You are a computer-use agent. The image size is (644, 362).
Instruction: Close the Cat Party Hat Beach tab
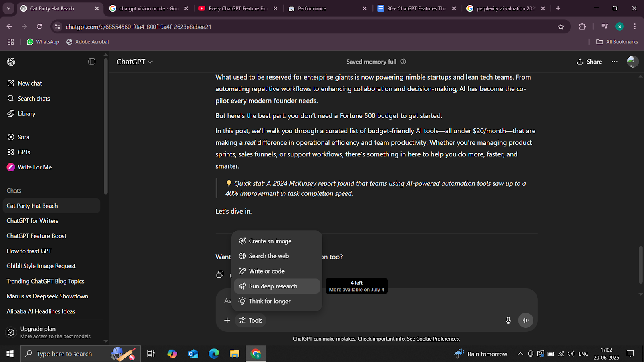click(97, 8)
